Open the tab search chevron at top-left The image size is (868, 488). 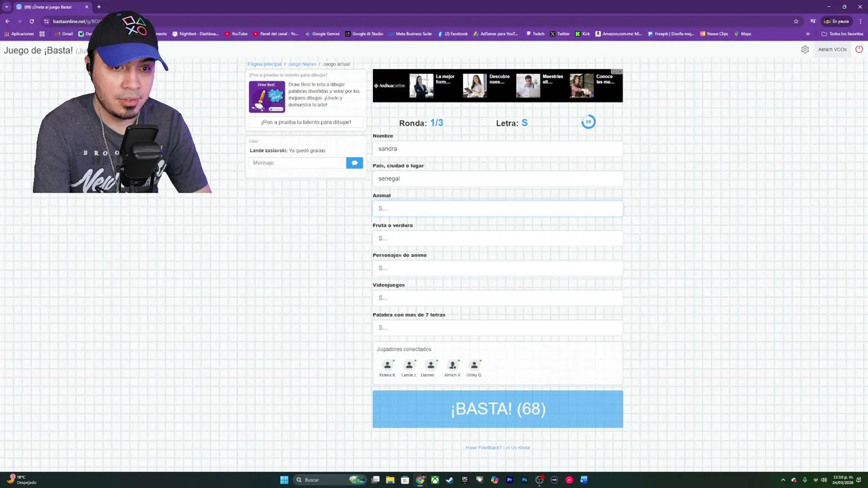(x=7, y=7)
